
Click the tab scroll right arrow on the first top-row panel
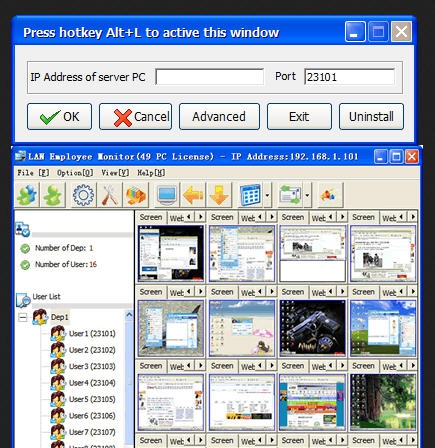tap(201, 217)
